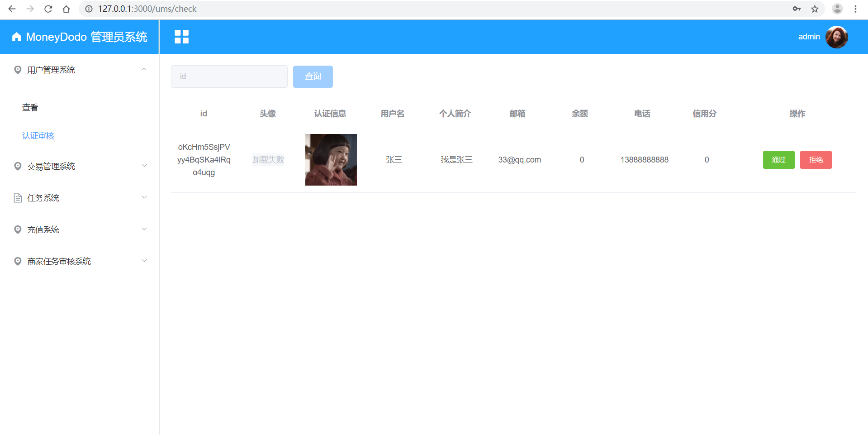868x435 pixels.
Task: Expand the 商家任务审核系统 menu chevron
Action: pyautogui.click(x=144, y=261)
